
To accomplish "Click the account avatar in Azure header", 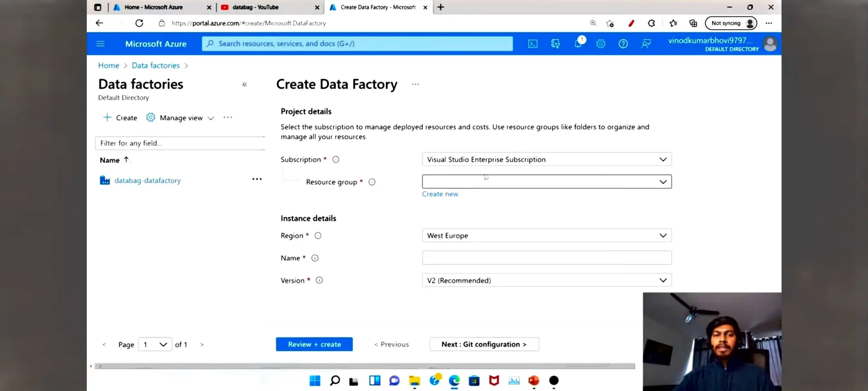I will 770,44.
